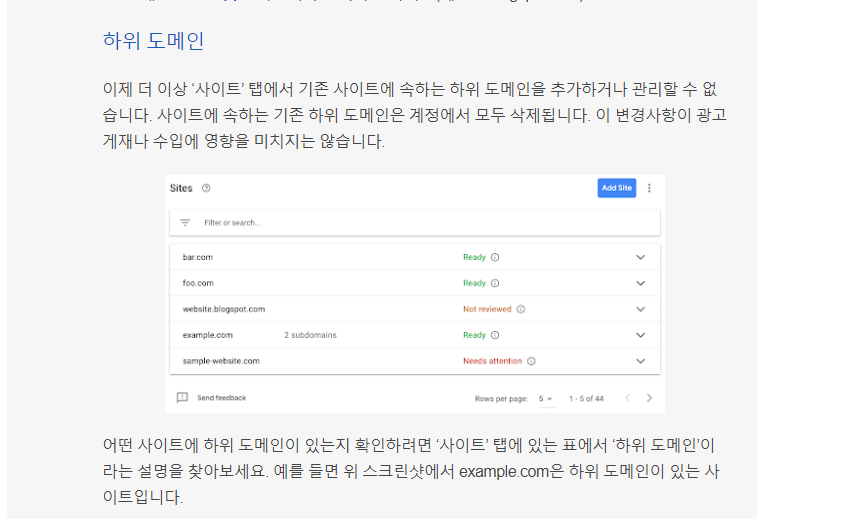Go to the next page arrow

click(x=649, y=398)
